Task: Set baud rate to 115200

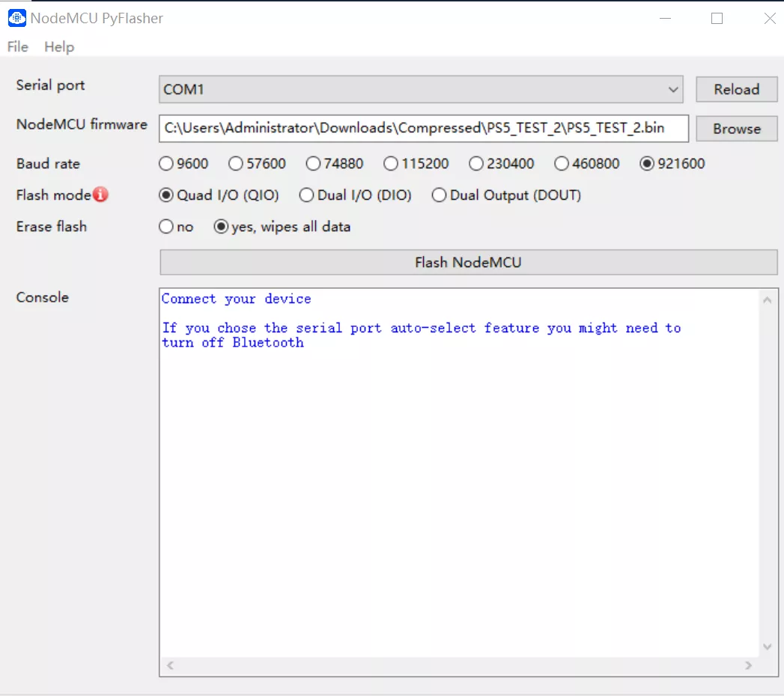Action: point(391,164)
